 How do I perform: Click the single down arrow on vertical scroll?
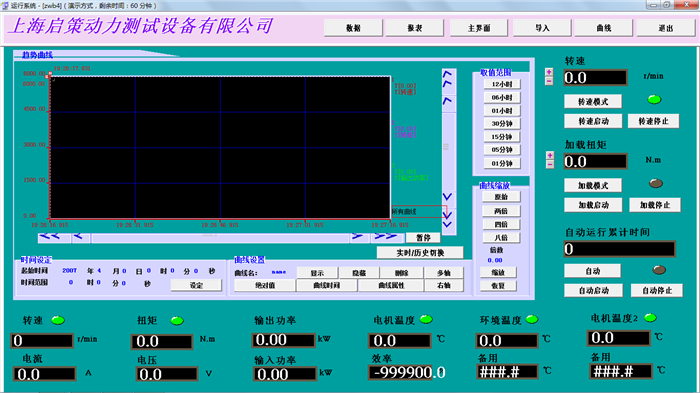tap(448, 197)
